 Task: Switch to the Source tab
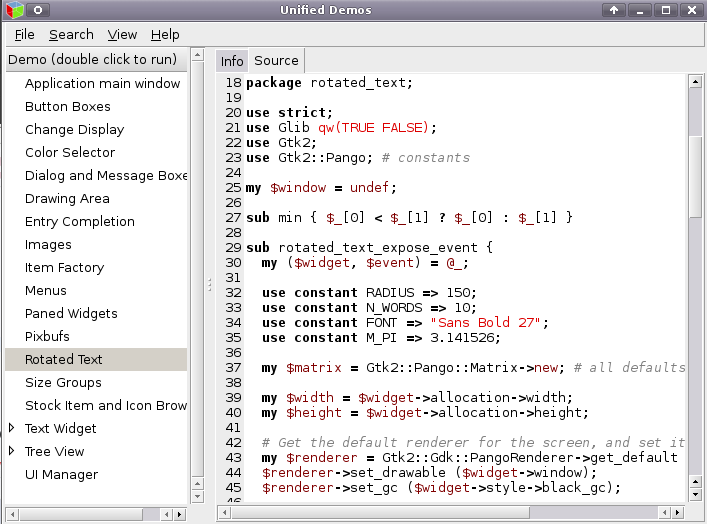(276, 60)
